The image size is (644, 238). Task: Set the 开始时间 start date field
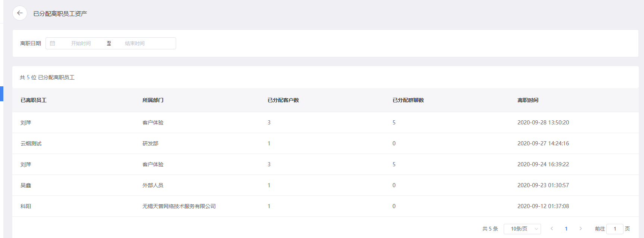tap(81, 43)
